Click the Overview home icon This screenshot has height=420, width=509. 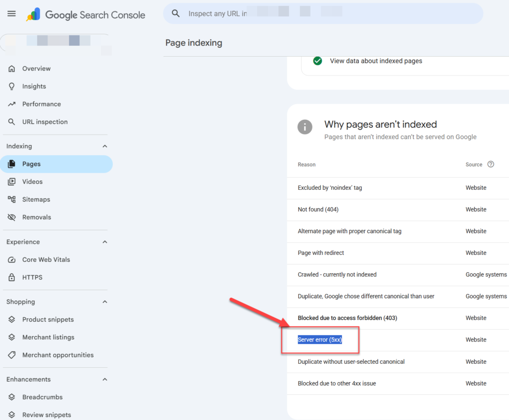(x=12, y=69)
